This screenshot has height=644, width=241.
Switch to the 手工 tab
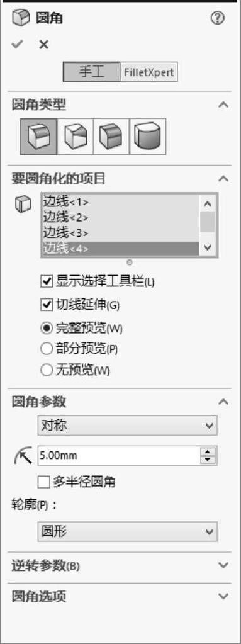pyautogui.click(x=92, y=72)
